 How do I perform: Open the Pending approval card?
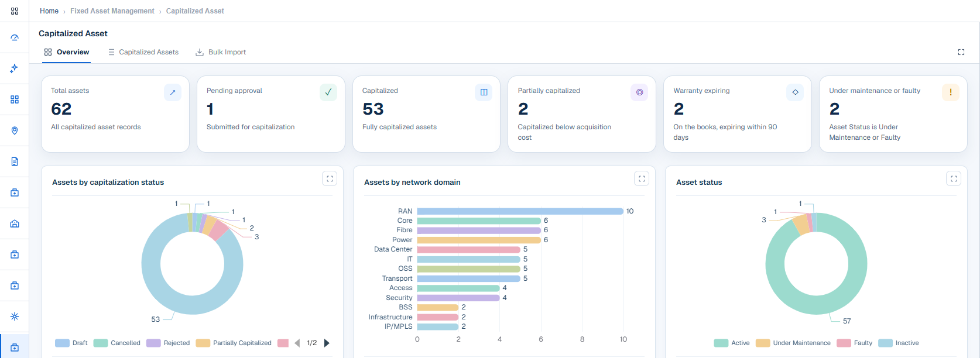tap(271, 114)
